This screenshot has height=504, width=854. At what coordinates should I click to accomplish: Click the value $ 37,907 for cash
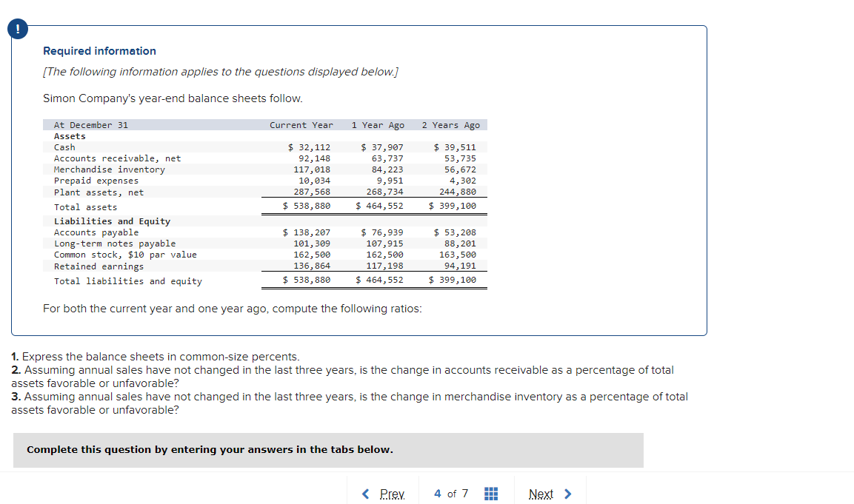381,147
